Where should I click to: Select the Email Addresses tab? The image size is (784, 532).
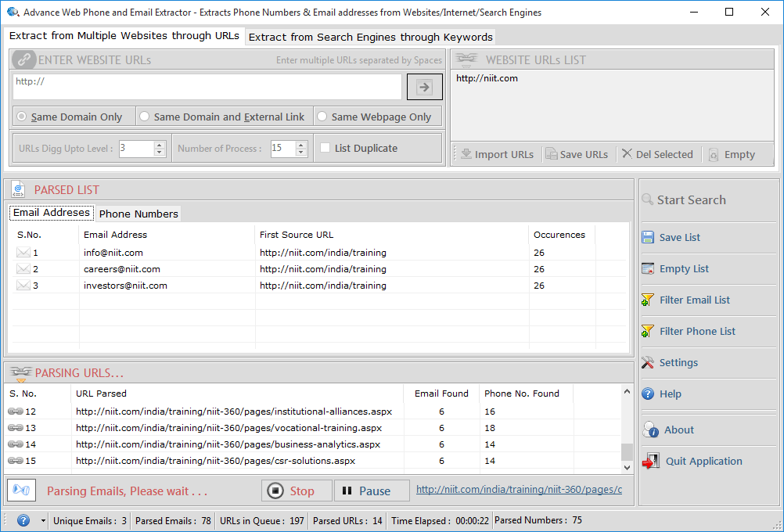(x=52, y=213)
